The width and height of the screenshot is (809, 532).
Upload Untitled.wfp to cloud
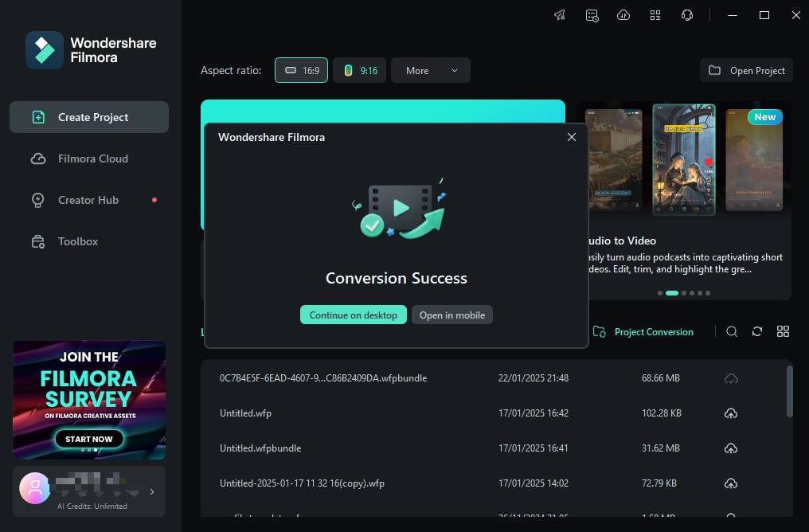click(x=731, y=413)
